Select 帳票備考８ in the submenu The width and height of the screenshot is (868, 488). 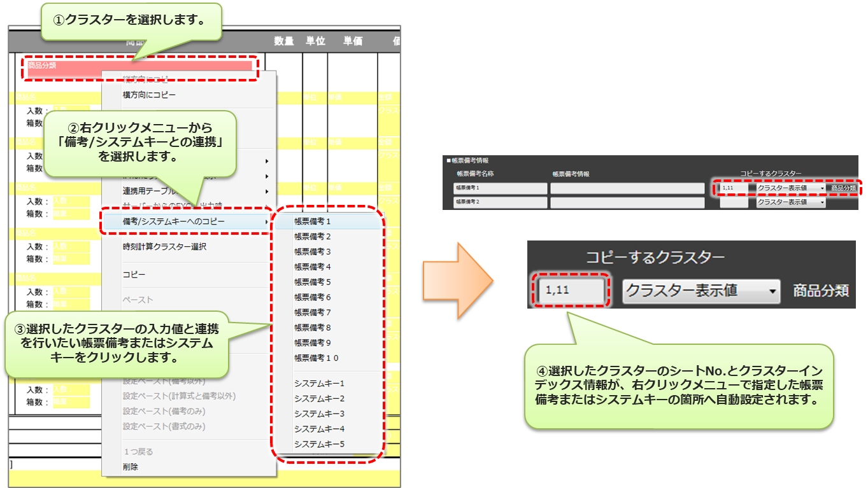[x=313, y=328]
